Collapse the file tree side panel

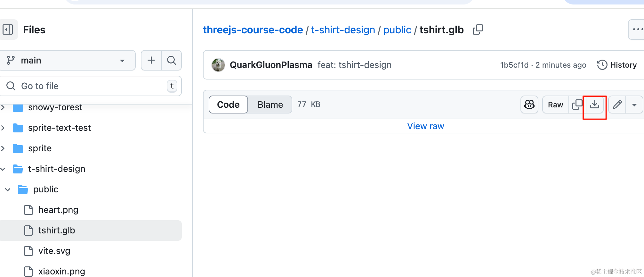click(x=8, y=29)
